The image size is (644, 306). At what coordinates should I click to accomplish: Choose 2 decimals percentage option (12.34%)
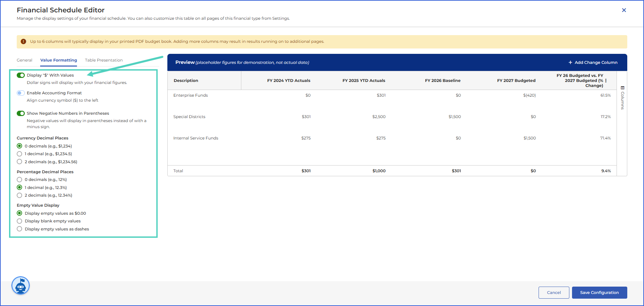19,195
